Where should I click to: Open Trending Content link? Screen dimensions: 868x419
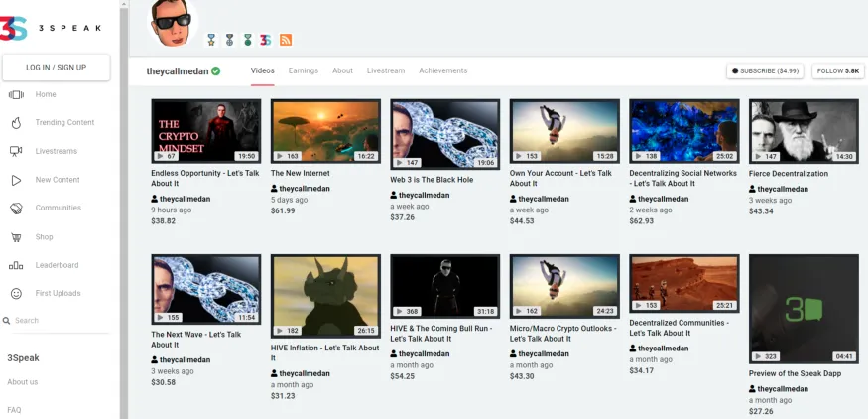[64, 122]
